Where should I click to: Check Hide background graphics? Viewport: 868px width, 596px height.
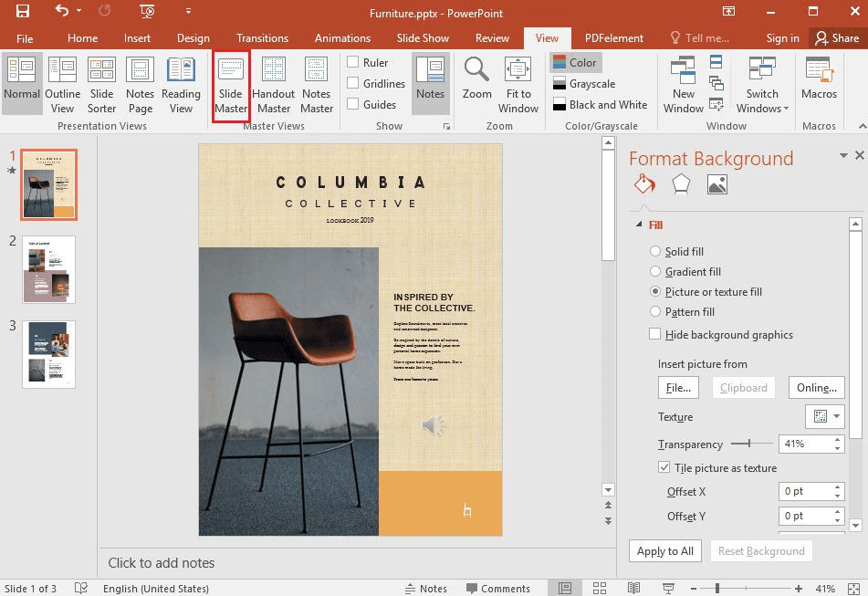(655, 335)
